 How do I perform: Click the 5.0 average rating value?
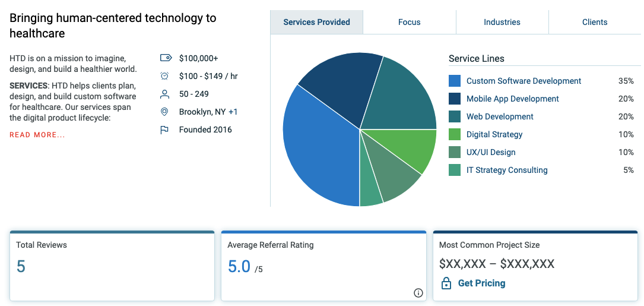239,267
